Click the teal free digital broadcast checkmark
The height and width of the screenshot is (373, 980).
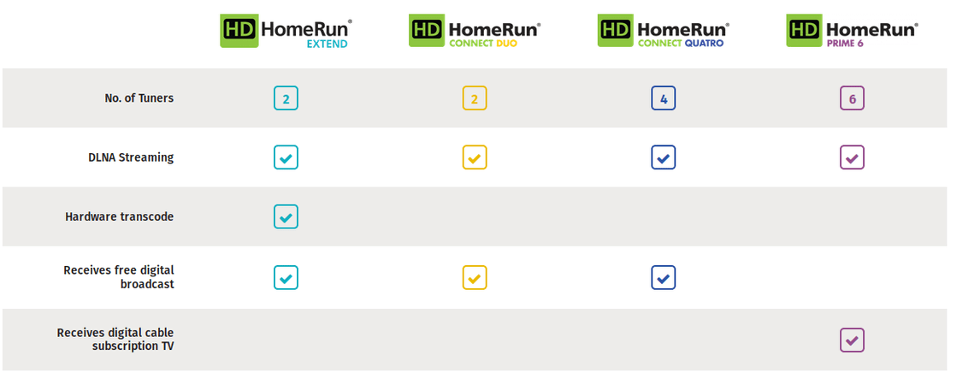tap(286, 277)
